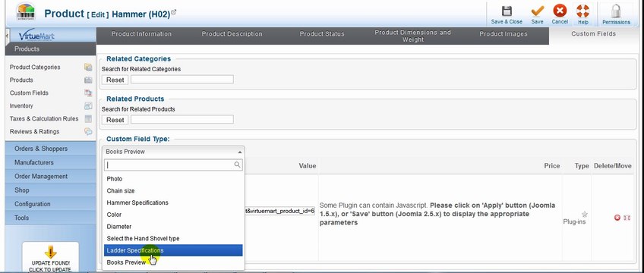
Task: Reset the Related Products search
Action: (115, 120)
